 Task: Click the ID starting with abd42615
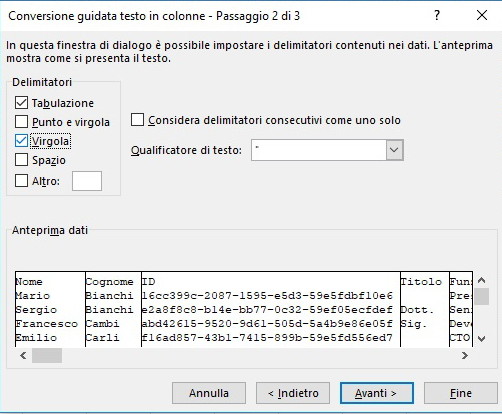coord(267,324)
